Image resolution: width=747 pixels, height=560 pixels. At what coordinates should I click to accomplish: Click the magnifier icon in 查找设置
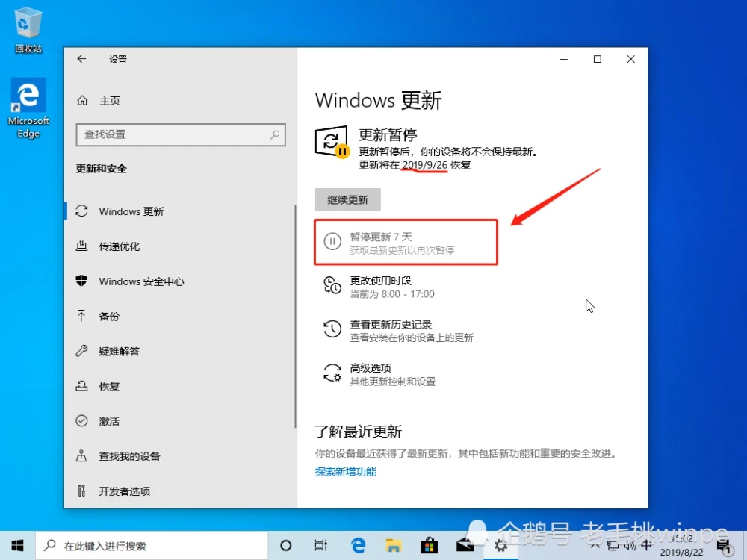(275, 134)
